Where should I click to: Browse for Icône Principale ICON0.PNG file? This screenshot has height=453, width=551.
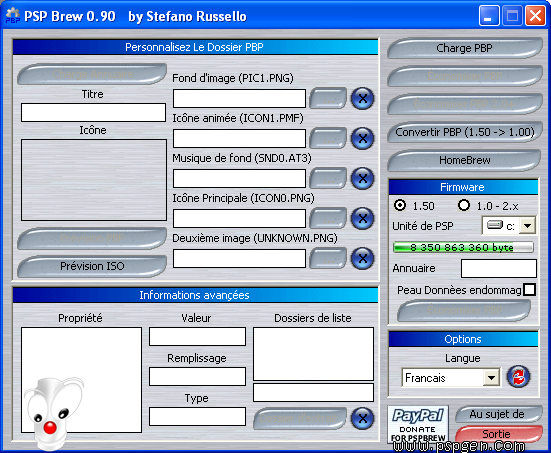(x=328, y=219)
